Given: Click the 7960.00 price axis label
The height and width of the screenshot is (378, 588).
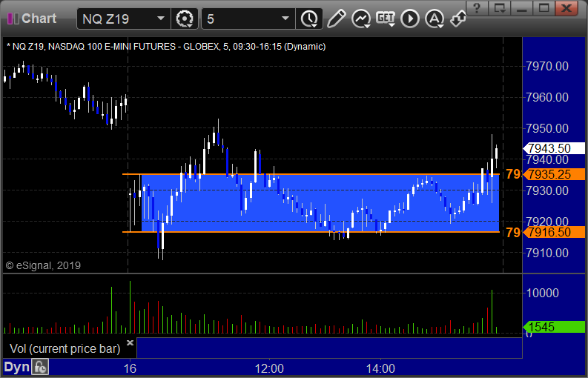Looking at the screenshot, I should [x=547, y=98].
